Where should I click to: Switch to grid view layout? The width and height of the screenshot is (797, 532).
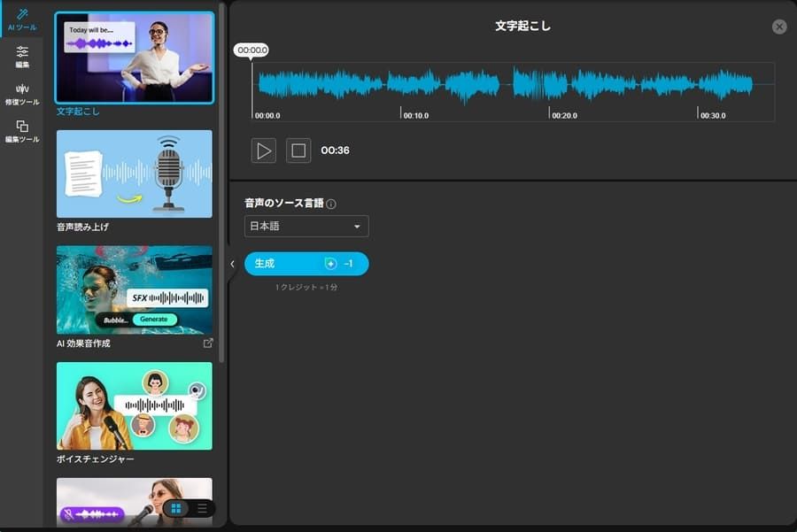click(x=176, y=508)
